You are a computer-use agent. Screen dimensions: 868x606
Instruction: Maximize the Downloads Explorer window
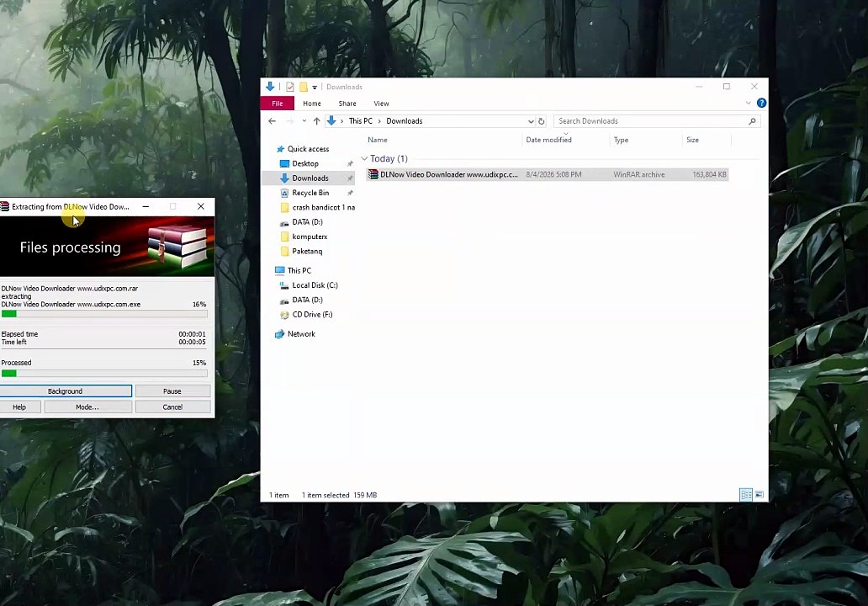(727, 87)
